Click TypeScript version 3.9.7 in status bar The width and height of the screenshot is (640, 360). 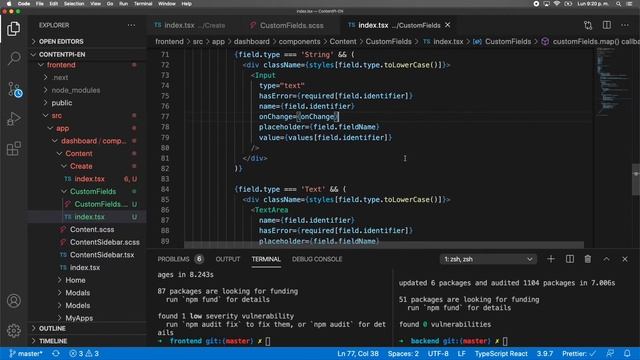(544, 353)
